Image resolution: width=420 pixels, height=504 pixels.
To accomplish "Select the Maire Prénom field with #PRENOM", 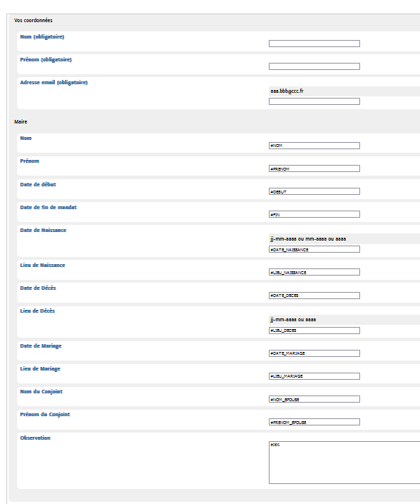I will tap(314, 168).
